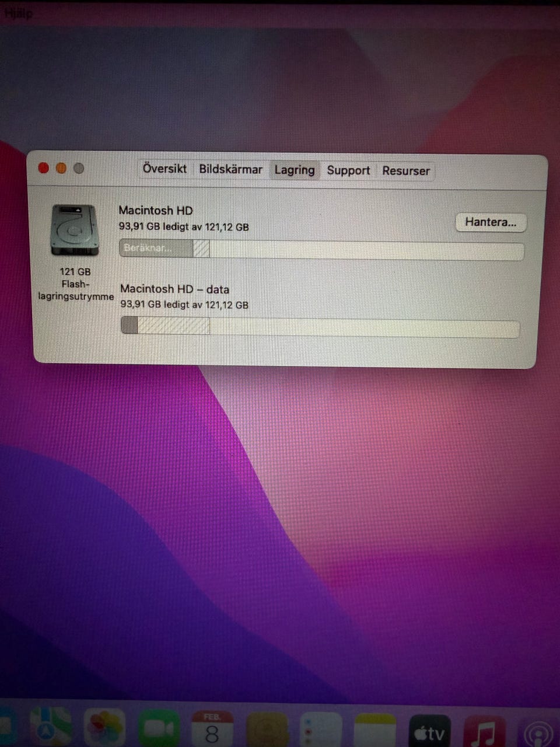The image size is (560, 747).
Task: Click the Macintosh HD – data storage bar
Action: click(x=320, y=327)
